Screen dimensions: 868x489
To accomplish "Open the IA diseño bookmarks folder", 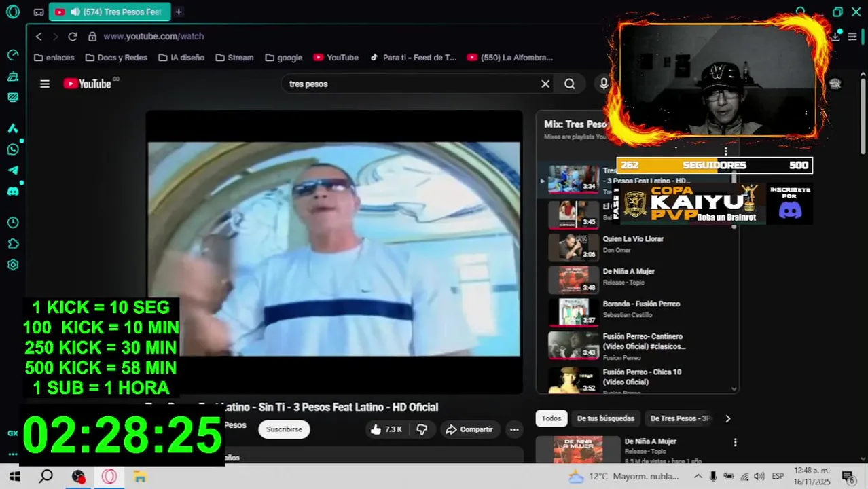I will click(x=181, y=58).
